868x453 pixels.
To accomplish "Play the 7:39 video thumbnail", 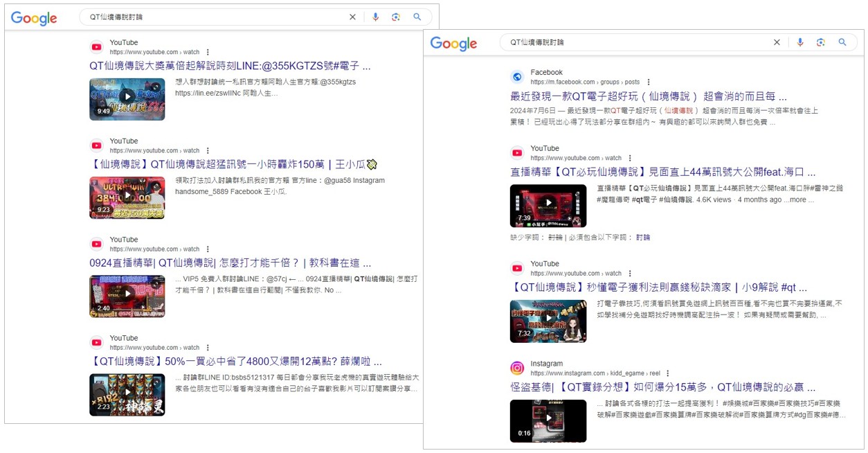I will coord(548,205).
